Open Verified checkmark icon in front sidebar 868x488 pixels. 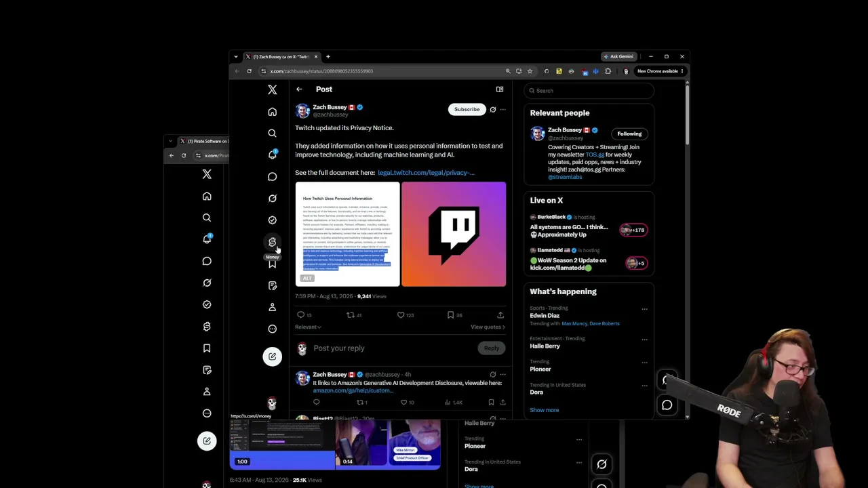coord(272,220)
